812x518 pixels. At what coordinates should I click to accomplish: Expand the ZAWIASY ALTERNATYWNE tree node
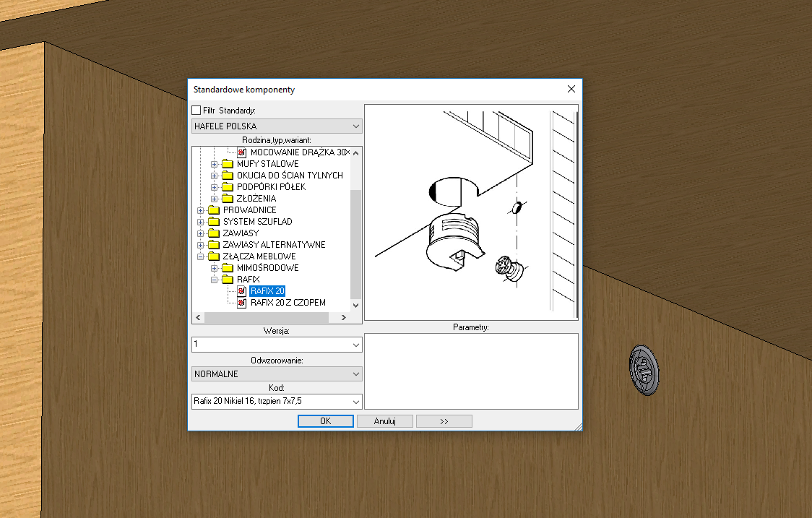coord(200,245)
